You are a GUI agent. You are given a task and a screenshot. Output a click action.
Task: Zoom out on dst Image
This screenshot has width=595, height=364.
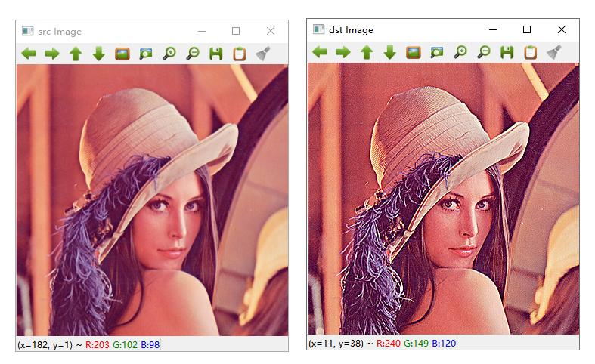click(x=484, y=52)
